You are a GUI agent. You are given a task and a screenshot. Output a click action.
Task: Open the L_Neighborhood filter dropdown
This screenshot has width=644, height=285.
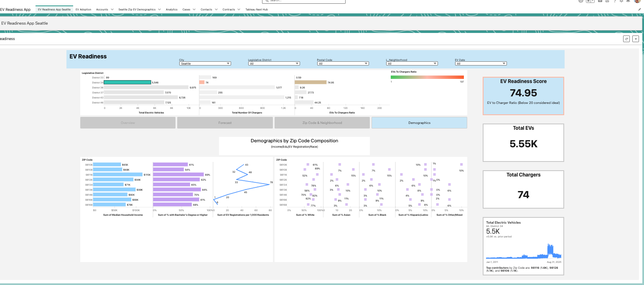412,63
